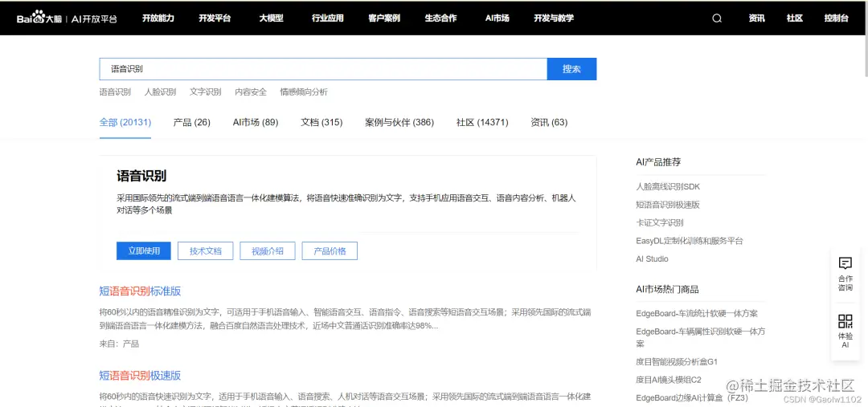The height and width of the screenshot is (407, 868).
Task: Open the search magnifier icon in header
Action: [x=717, y=18]
